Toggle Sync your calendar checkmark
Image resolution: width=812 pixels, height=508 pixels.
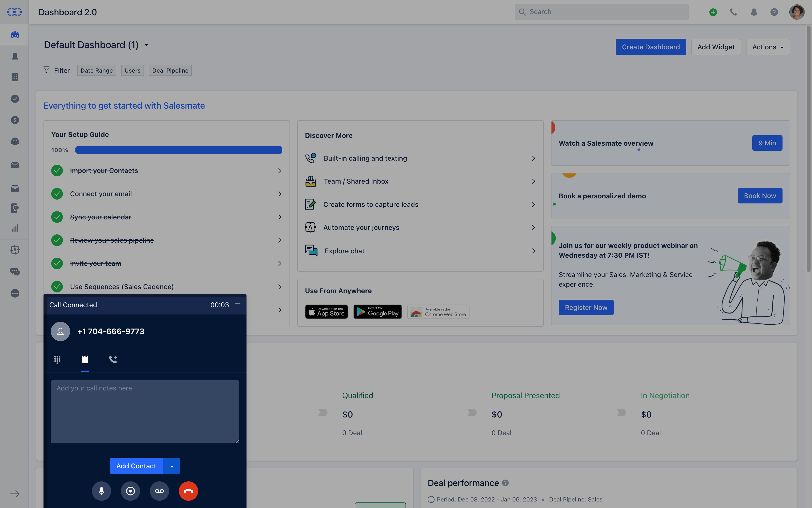point(57,217)
